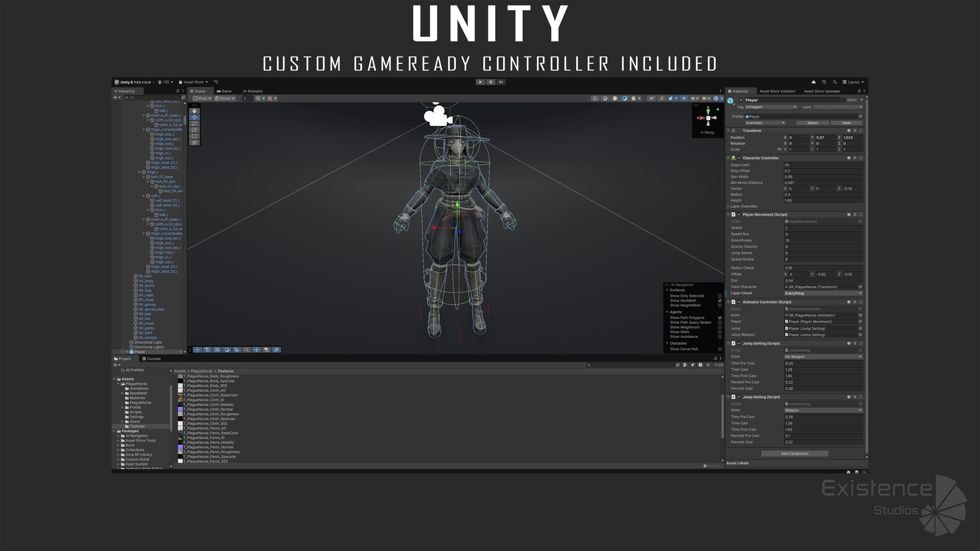The width and height of the screenshot is (980, 551).
Task: Switch to the Game tab
Action: pos(224,91)
